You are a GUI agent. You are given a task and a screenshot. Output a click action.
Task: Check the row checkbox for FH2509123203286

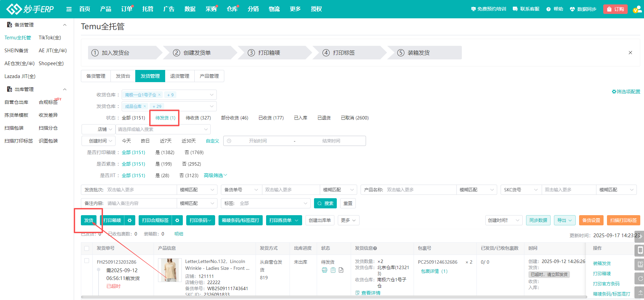tap(87, 261)
